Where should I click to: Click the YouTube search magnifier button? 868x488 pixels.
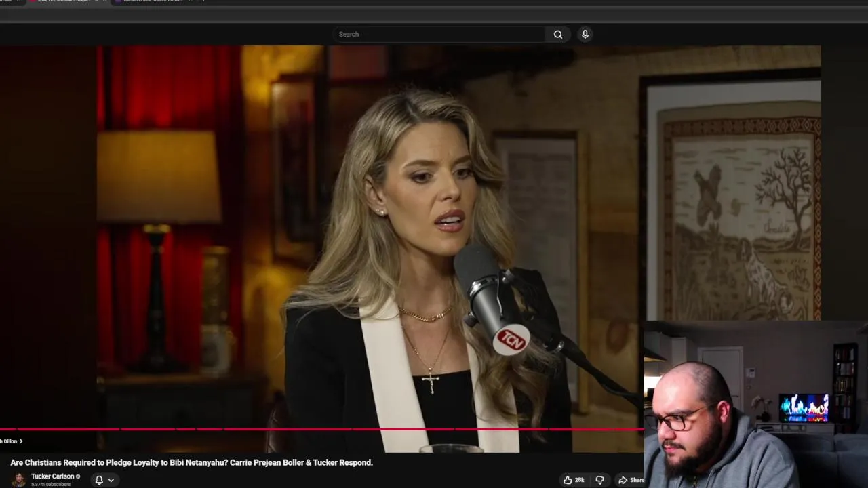[557, 34]
